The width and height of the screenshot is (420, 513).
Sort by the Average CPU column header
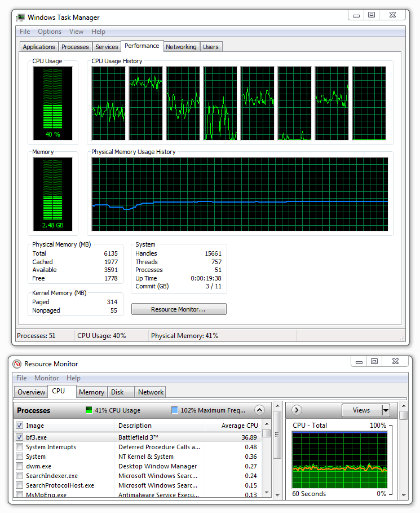click(x=240, y=426)
